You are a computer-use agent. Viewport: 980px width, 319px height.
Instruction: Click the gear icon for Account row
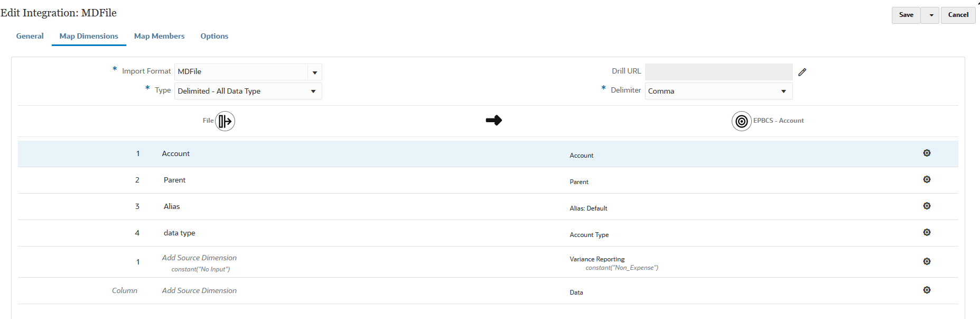[x=927, y=153]
